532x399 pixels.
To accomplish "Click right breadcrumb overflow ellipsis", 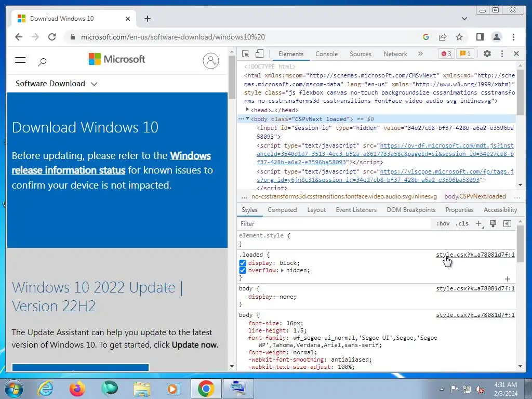I will 517,196.
